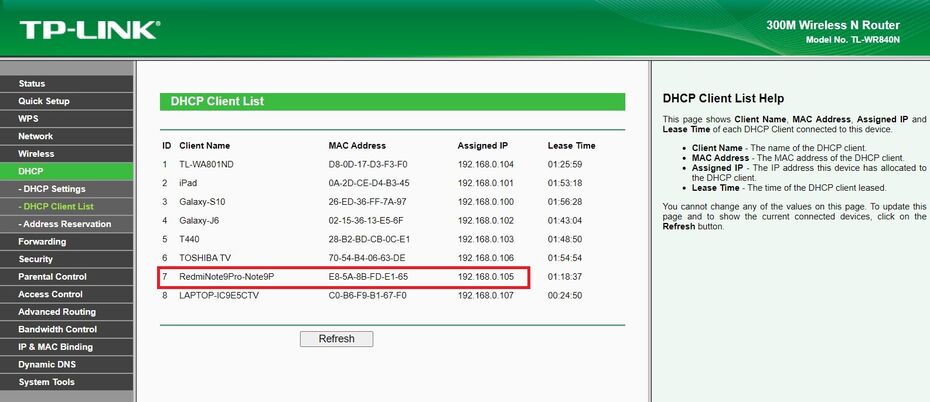This screenshot has width=930, height=402.
Task: Click lease time 01:18:37
Action: coord(565,277)
